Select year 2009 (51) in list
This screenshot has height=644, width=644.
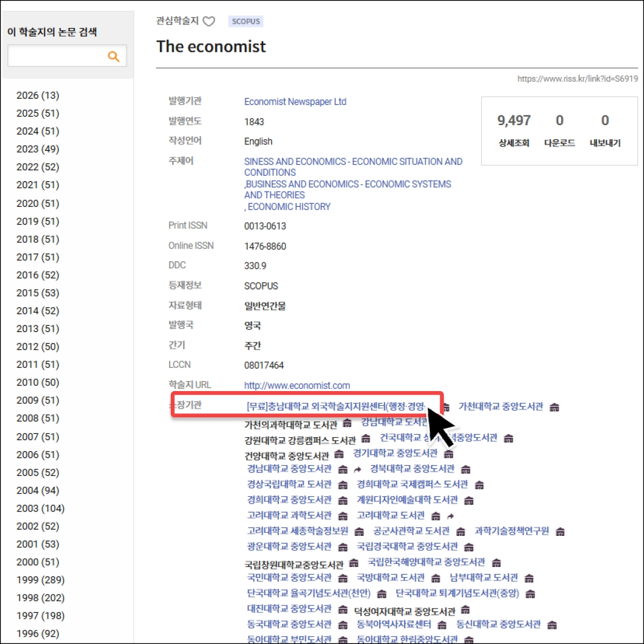pos(38,400)
